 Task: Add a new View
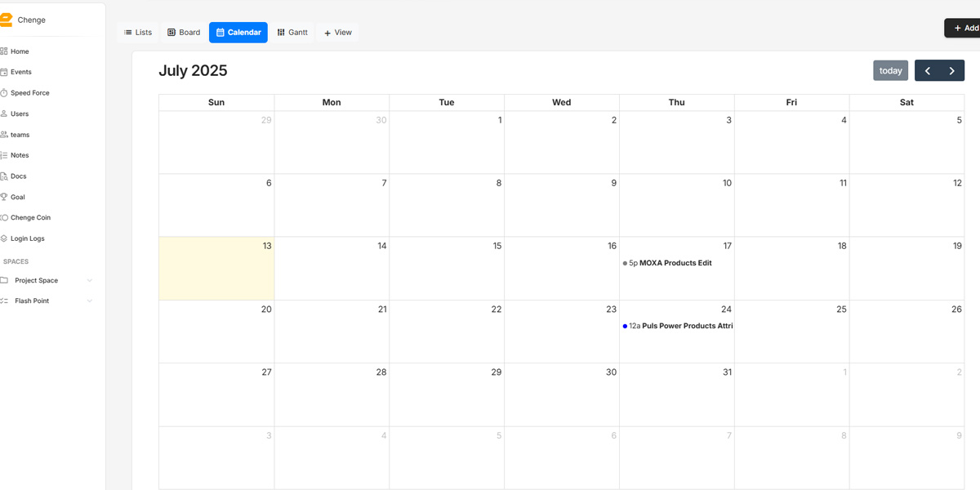coord(338,33)
